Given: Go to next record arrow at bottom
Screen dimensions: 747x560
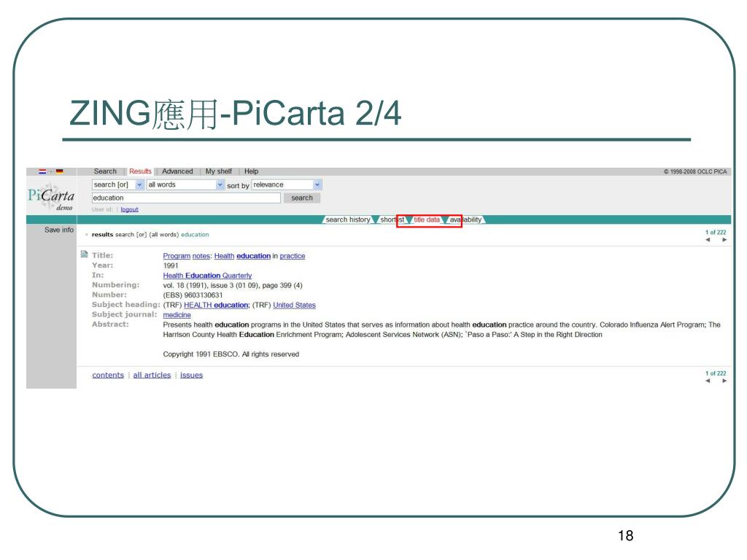Looking at the screenshot, I should coord(724,381).
